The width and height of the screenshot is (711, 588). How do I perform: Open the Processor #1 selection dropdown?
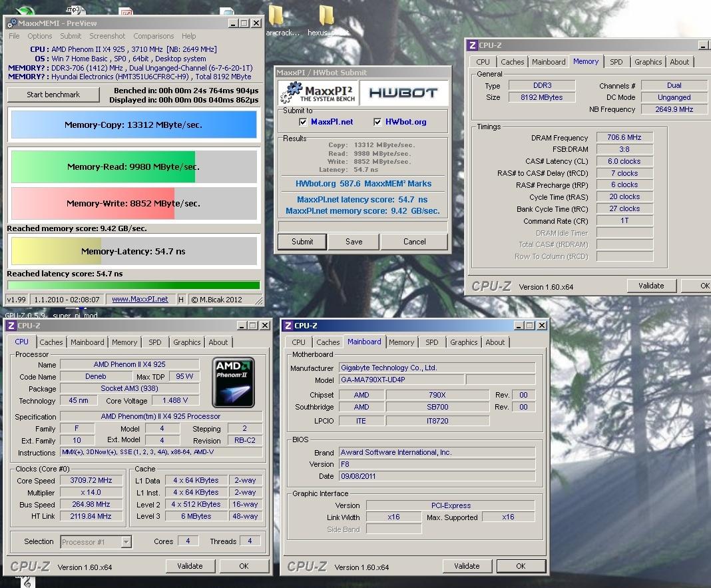[126, 542]
